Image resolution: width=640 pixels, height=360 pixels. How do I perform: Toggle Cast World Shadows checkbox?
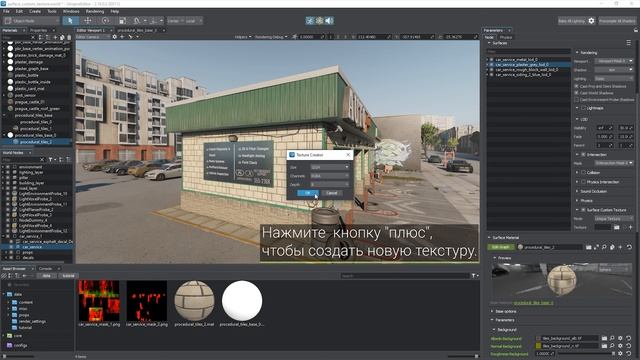click(x=577, y=93)
